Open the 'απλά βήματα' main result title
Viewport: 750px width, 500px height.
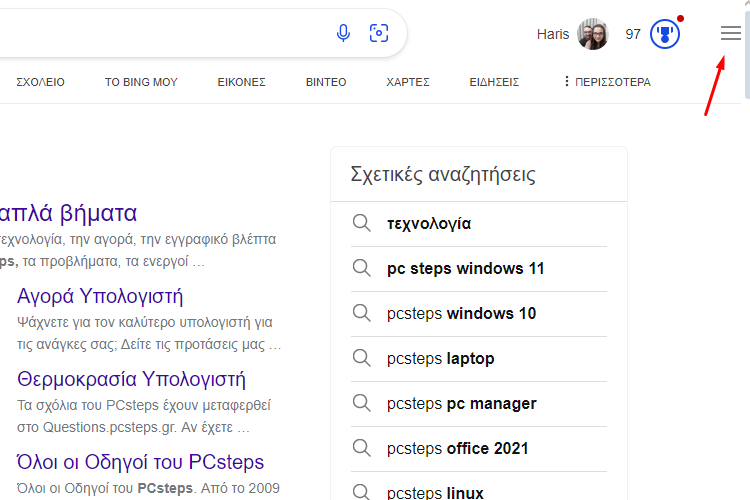tap(68, 213)
